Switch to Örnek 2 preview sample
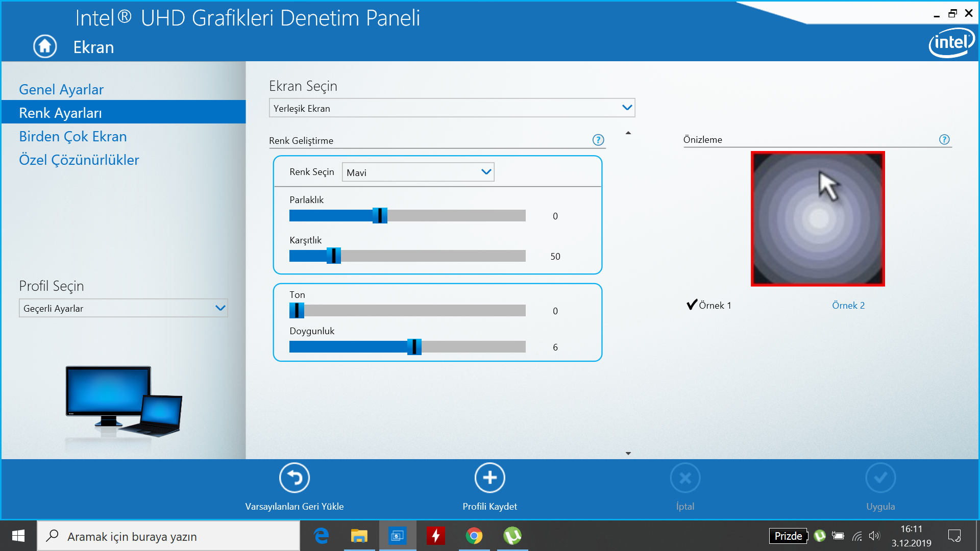This screenshot has height=551, width=980. 848,305
